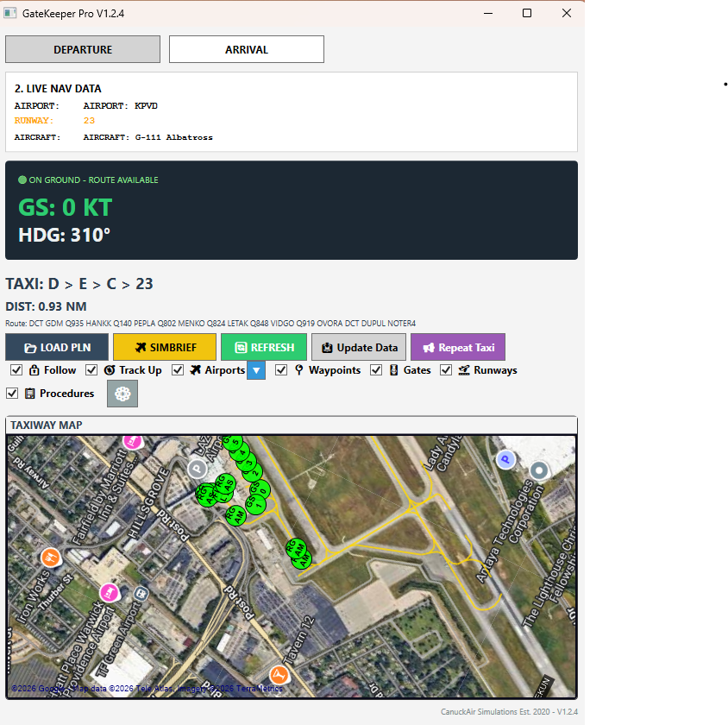
Task: Click the "2. LIVE NAV DATA" heading
Action: [58, 88]
